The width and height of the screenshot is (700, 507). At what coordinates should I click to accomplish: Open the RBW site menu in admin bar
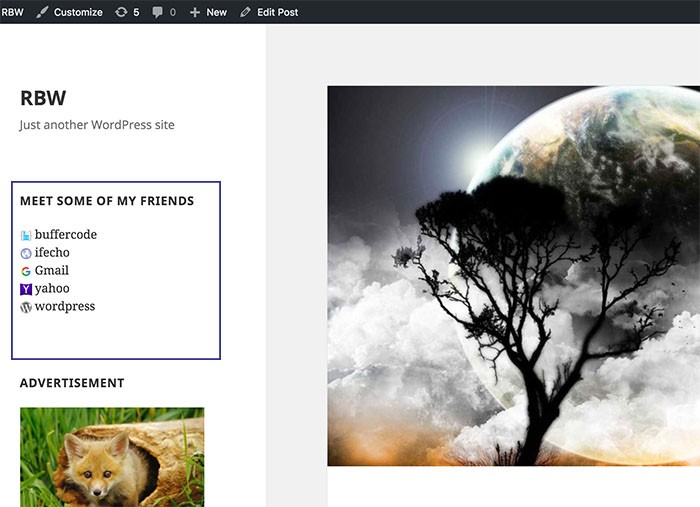coord(12,12)
